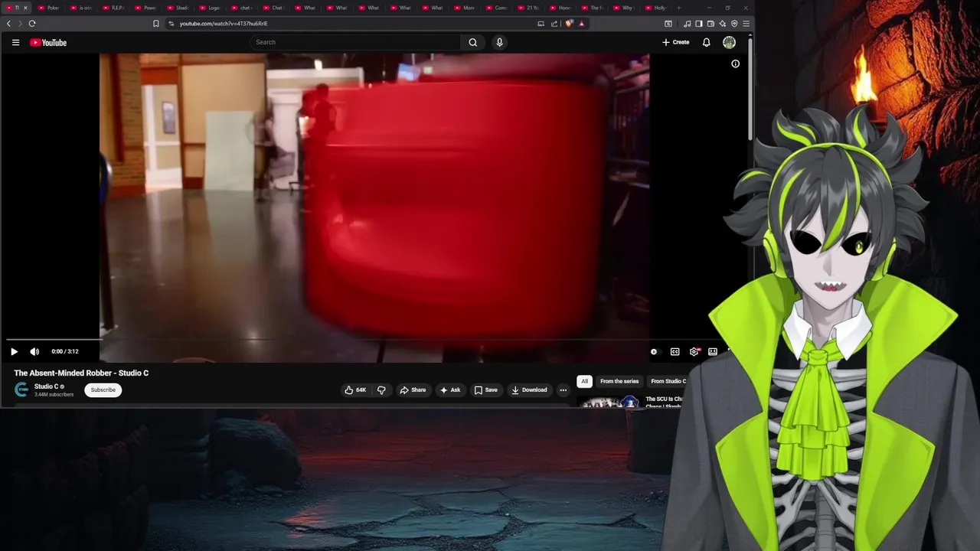The image size is (980, 551).
Task: Open the Brave Rewards triangle icon
Action: click(582, 24)
